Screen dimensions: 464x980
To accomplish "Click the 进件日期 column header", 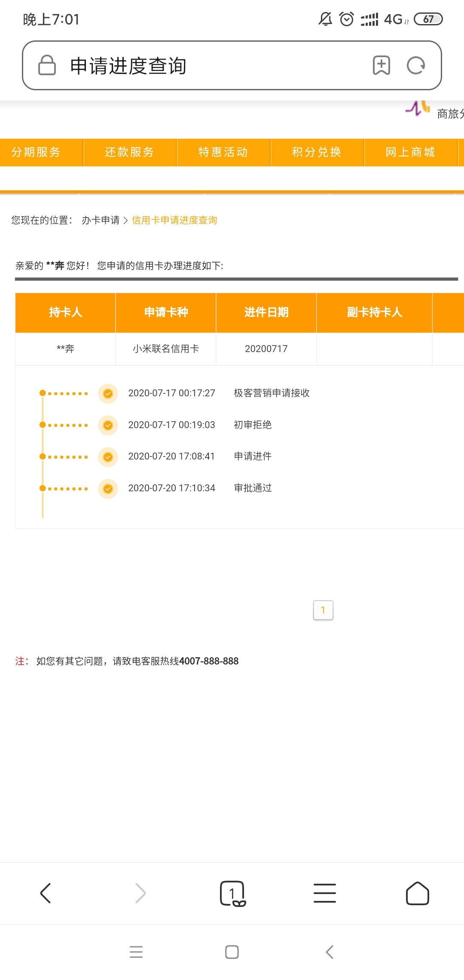I will [266, 312].
